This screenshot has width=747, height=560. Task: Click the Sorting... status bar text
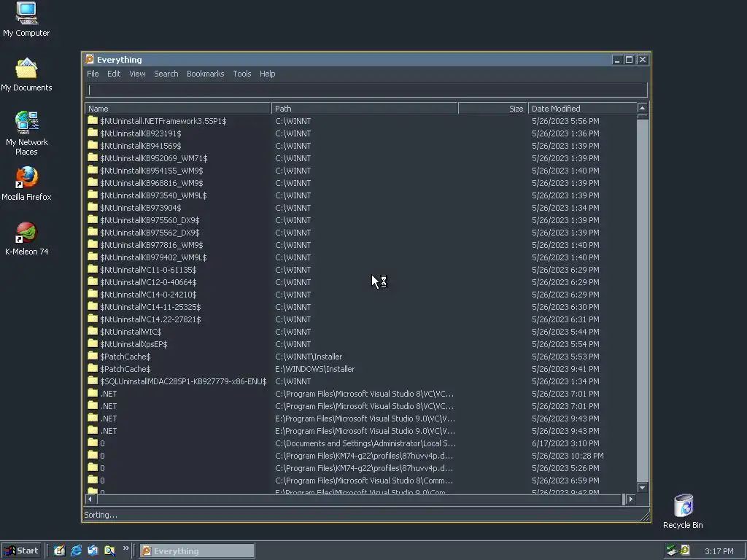(101, 515)
